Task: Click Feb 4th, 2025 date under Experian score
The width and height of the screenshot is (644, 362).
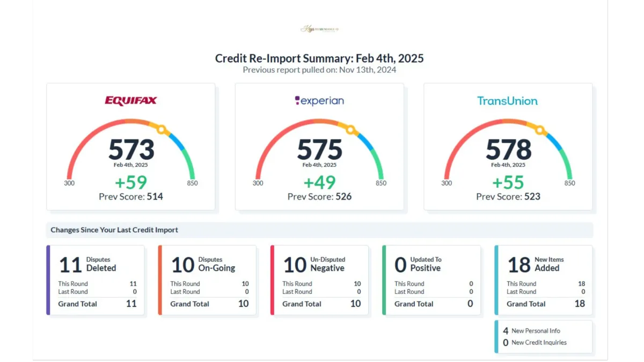Action: tap(319, 165)
